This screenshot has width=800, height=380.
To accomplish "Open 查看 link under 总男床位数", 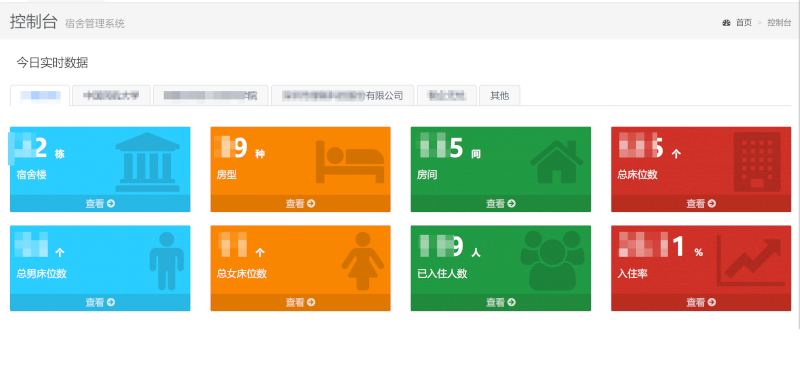I will (x=100, y=302).
